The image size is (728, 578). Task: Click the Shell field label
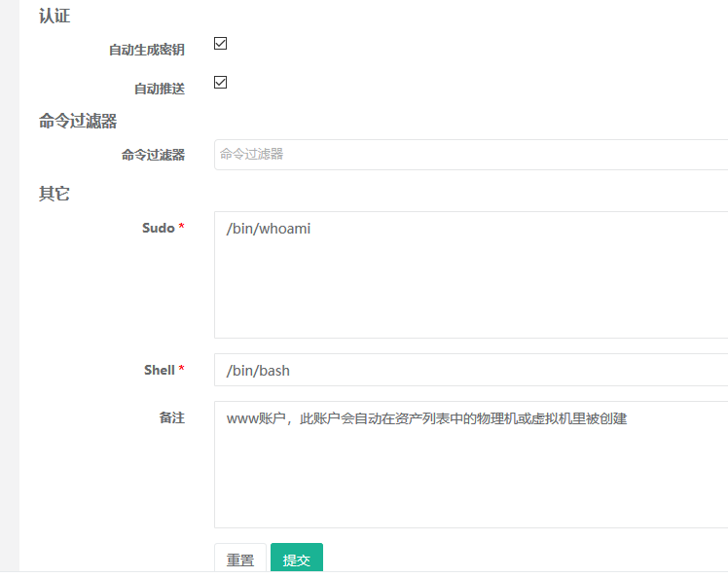tap(159, 370)
